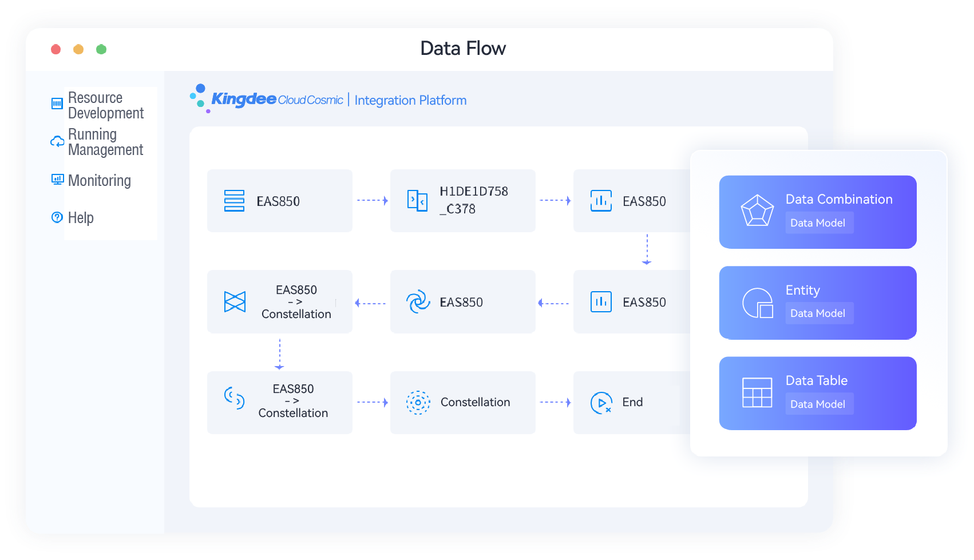974x560 pixels.
Task: Click the Kingdee Cloud Cosmic logo
Action: click(x=266, y=100)
